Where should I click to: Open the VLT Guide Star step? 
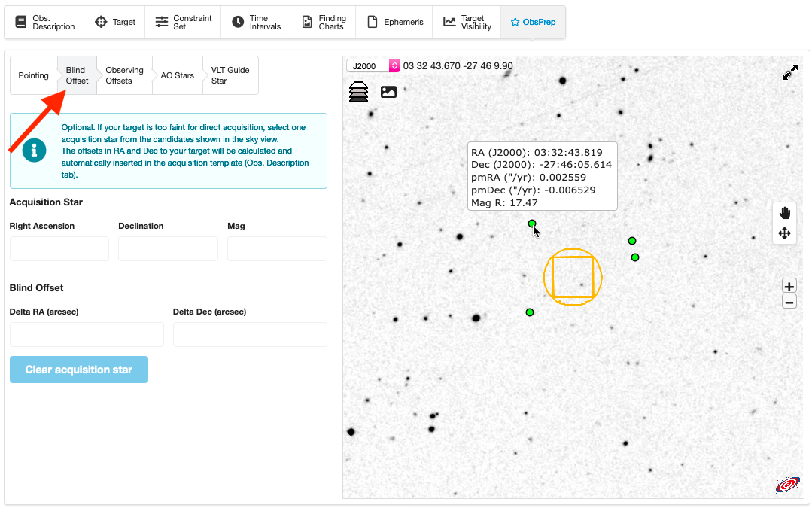coord(230,75)
